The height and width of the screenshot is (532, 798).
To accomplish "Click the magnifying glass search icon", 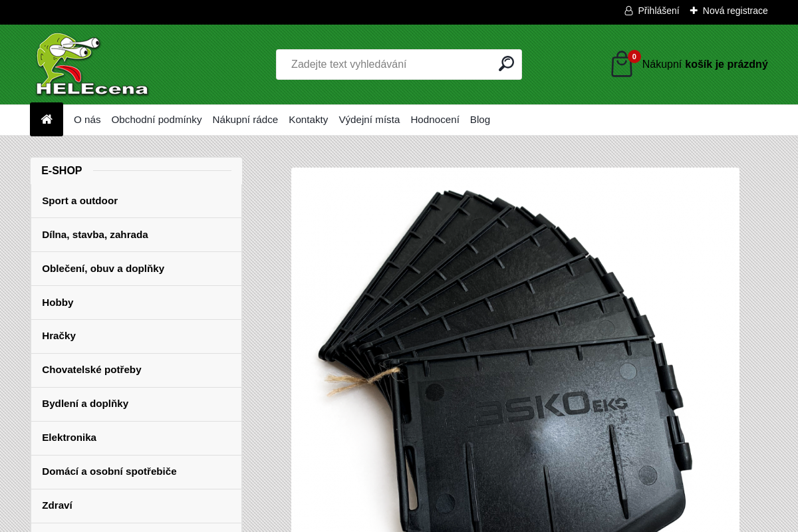I will (x=506, y=64).
